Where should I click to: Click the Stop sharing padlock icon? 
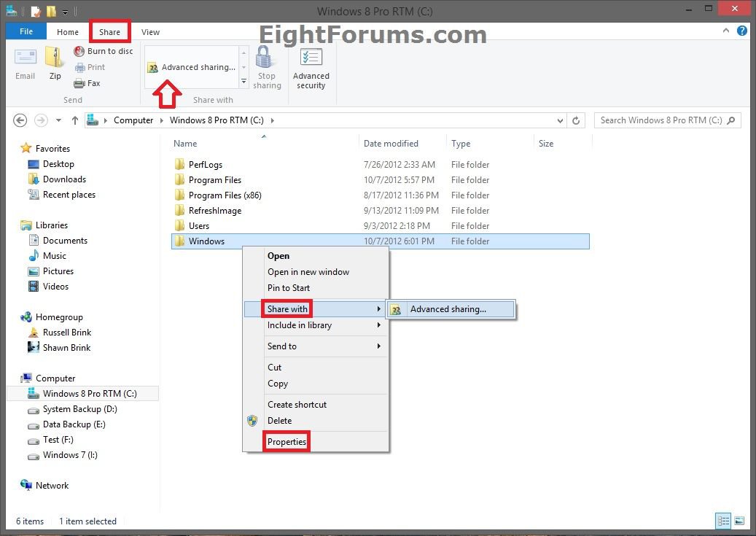pyautogui.click(x=264, y=57)
